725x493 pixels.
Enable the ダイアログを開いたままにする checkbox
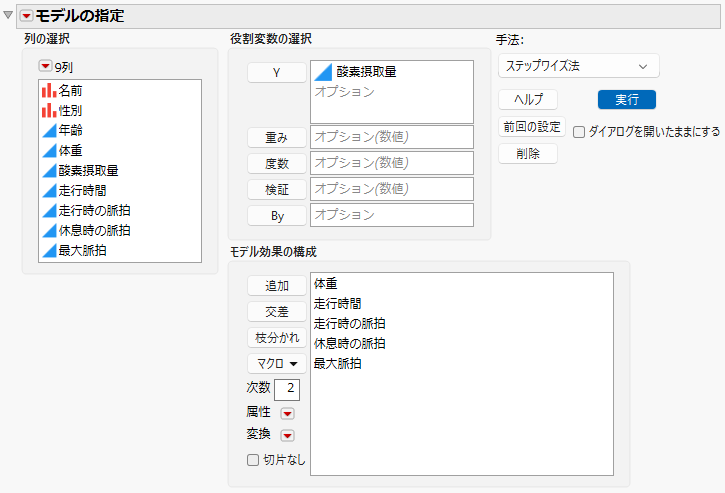(579, 132)
